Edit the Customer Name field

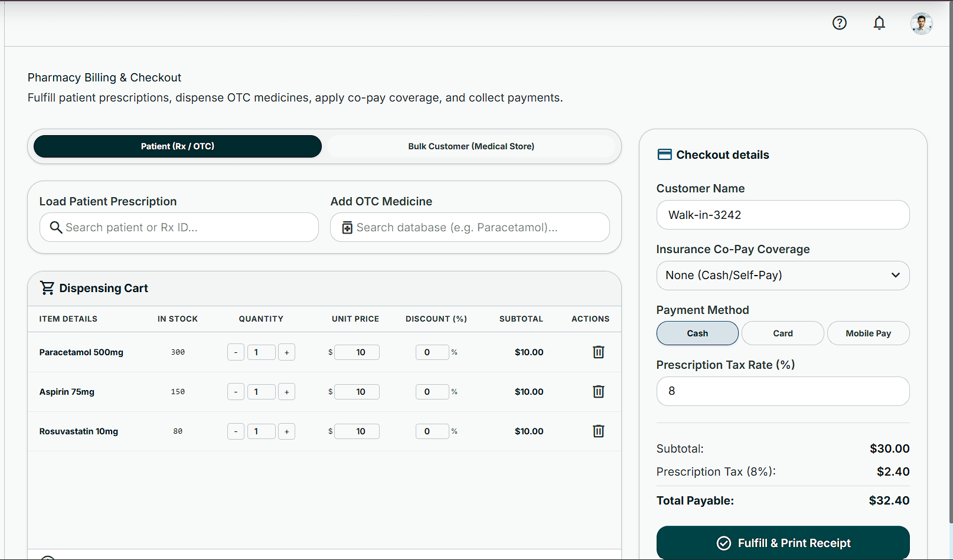point(783,215)
